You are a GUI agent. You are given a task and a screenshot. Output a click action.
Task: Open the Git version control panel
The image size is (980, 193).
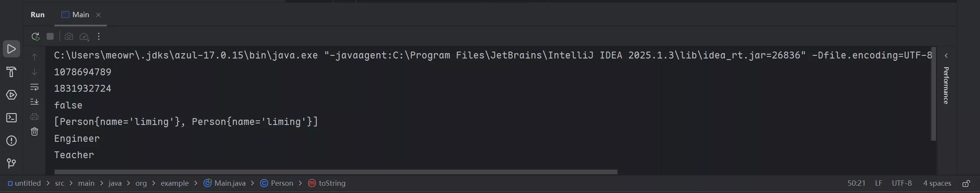(11, 164)
